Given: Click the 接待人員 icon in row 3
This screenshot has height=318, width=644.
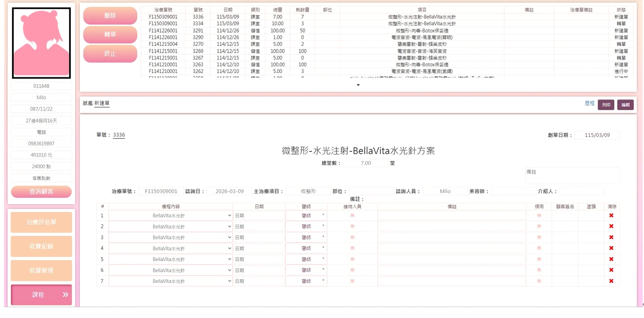Looking at the screenshot, I should (x=352, y=237).
